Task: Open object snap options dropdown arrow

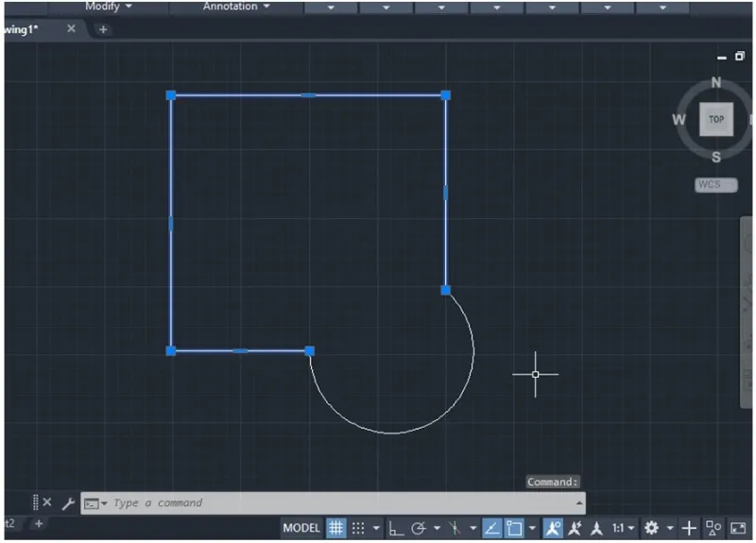Action: point(532,529)
